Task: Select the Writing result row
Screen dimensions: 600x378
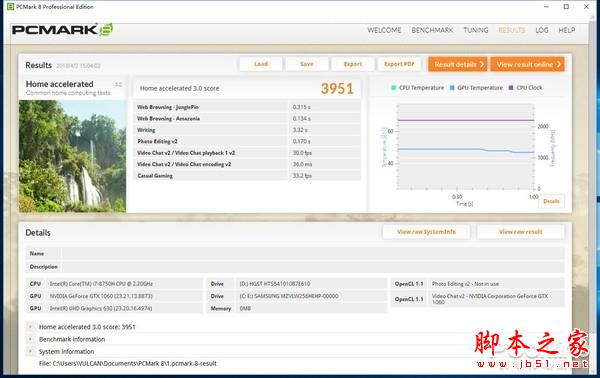Action: coord(247,130)
